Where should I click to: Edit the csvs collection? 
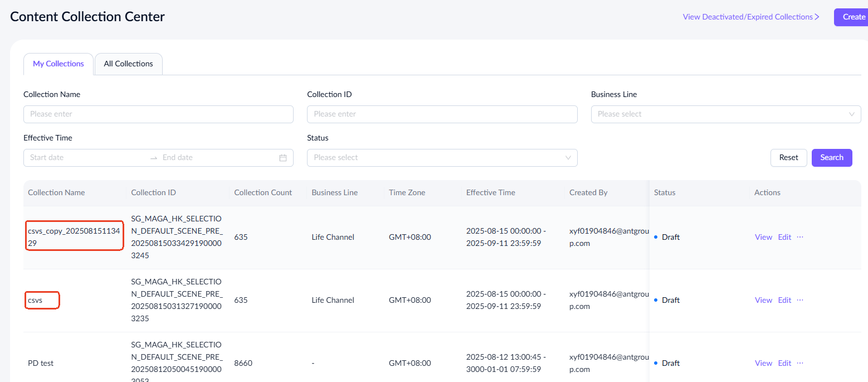click(784, 300)
